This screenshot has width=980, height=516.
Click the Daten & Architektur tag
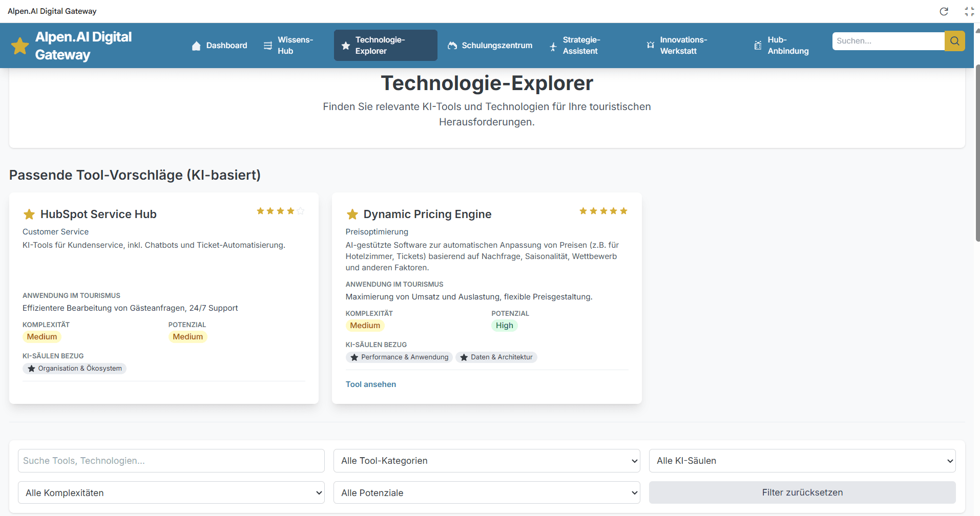click(496, 357)
